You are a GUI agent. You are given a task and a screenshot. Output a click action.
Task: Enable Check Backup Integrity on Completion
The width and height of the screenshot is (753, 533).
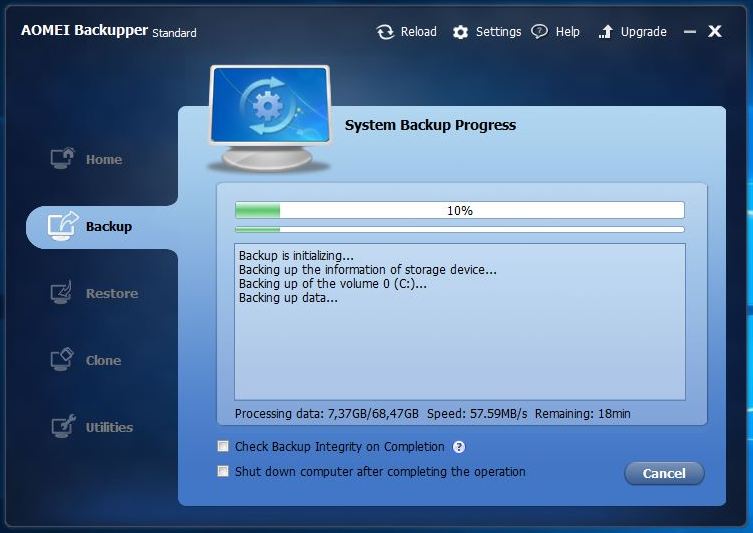[223, 447]
